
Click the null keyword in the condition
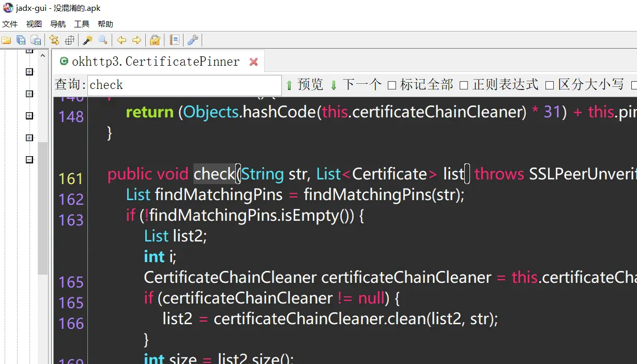[372, 298]
